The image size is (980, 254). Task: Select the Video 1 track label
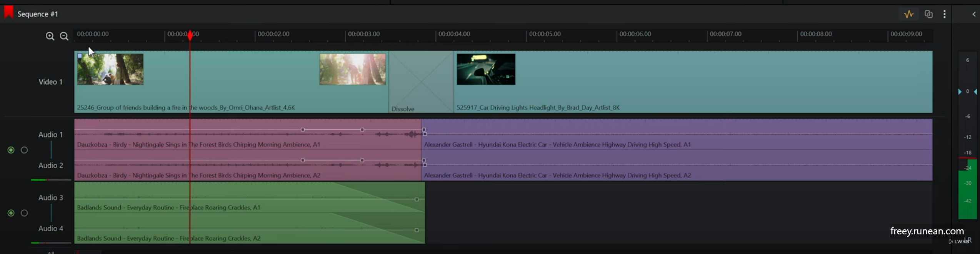(50, 82)
